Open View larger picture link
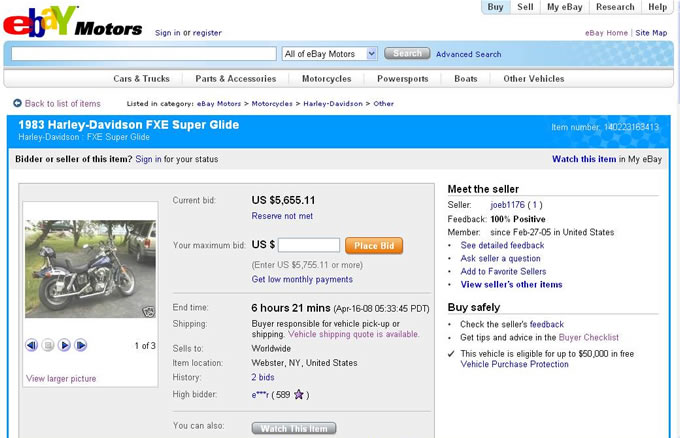680x438 pixels. tap(61, 378)
